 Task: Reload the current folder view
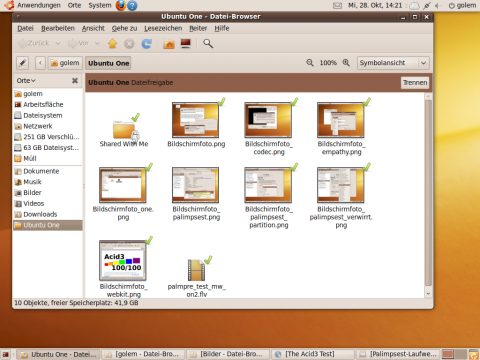[x=147, y=44]
